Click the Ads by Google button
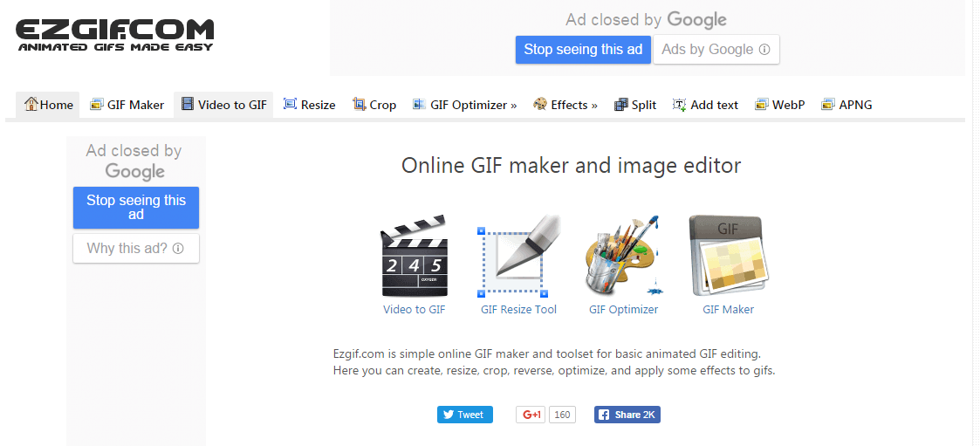The height and width of the screenshot is (446, 980). pyautogui.click(x=716, y=50)
